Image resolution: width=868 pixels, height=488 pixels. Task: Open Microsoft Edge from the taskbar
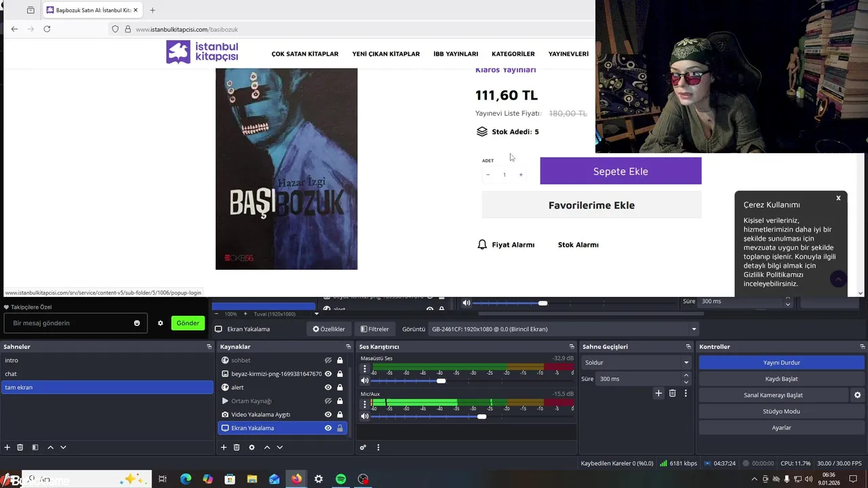(x=186, y=479)
